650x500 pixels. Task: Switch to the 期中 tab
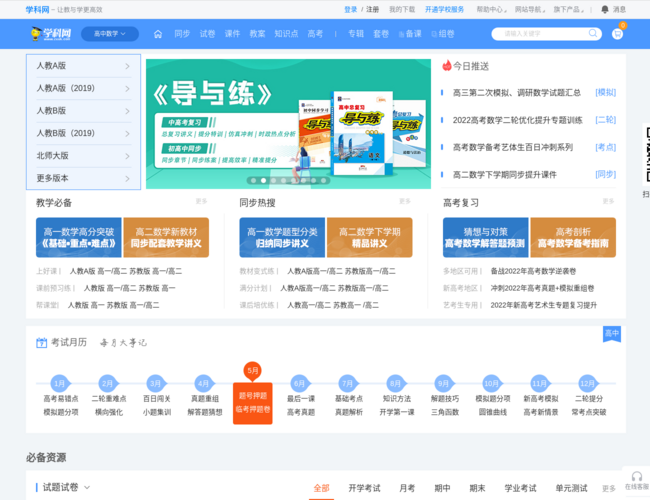(x=442, y=488)
